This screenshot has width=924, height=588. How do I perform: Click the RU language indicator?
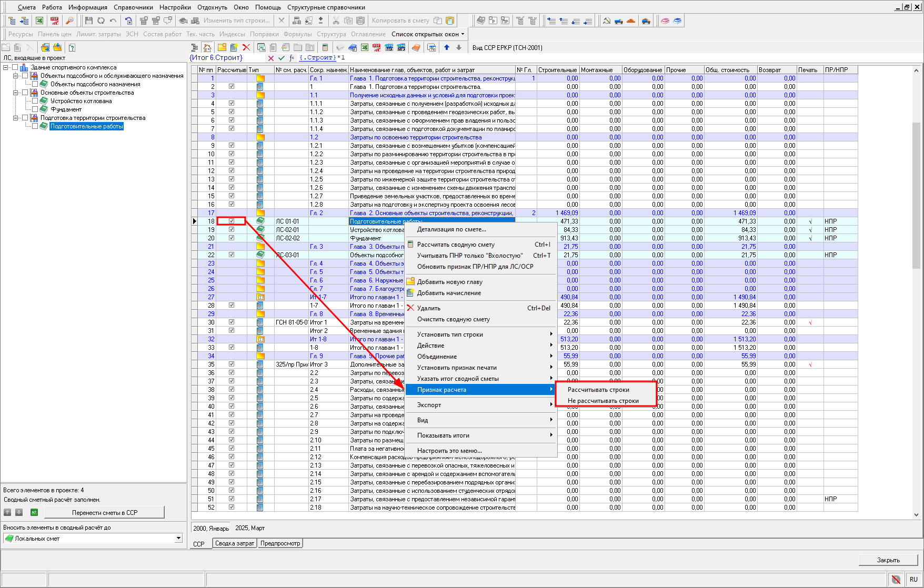tap(913, 579)
